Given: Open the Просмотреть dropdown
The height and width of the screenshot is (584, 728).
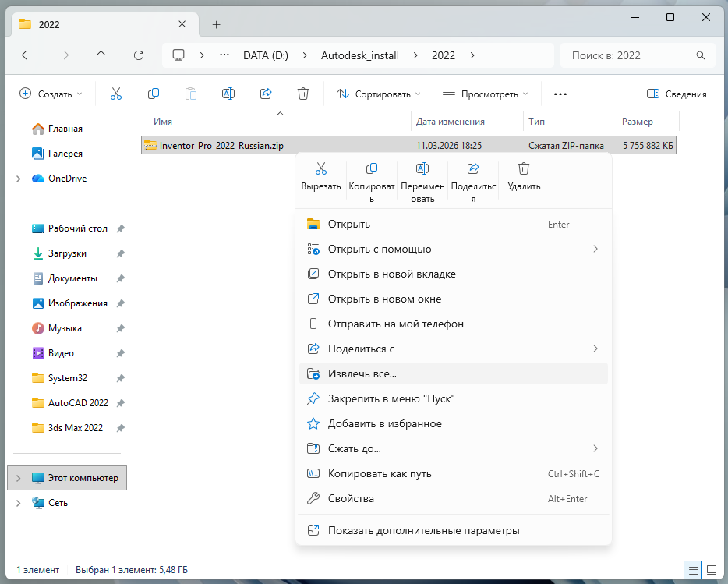Looking at the screenshot, I should point(485,94).
